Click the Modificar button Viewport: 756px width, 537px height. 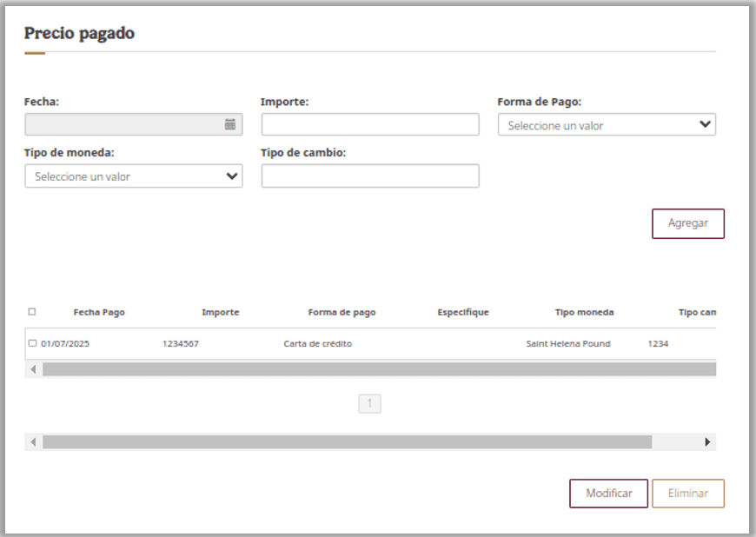608,494
